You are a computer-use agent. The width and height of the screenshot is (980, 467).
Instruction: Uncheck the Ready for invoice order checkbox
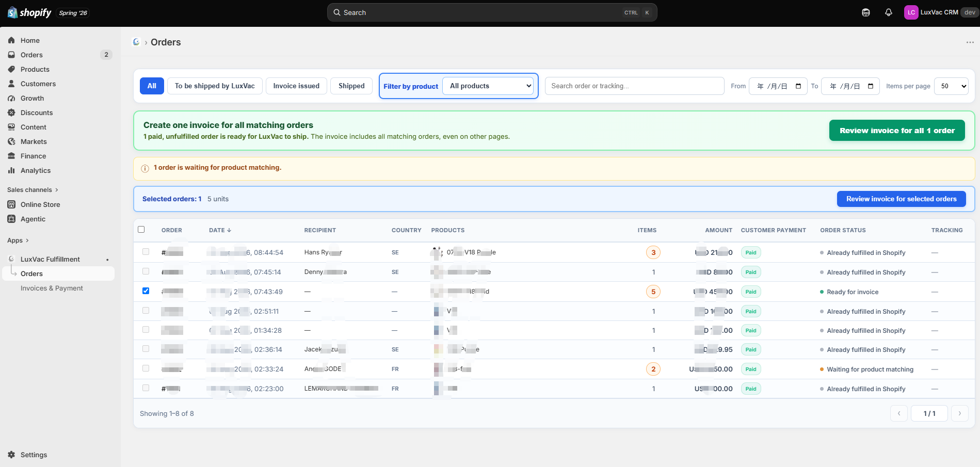146,291
